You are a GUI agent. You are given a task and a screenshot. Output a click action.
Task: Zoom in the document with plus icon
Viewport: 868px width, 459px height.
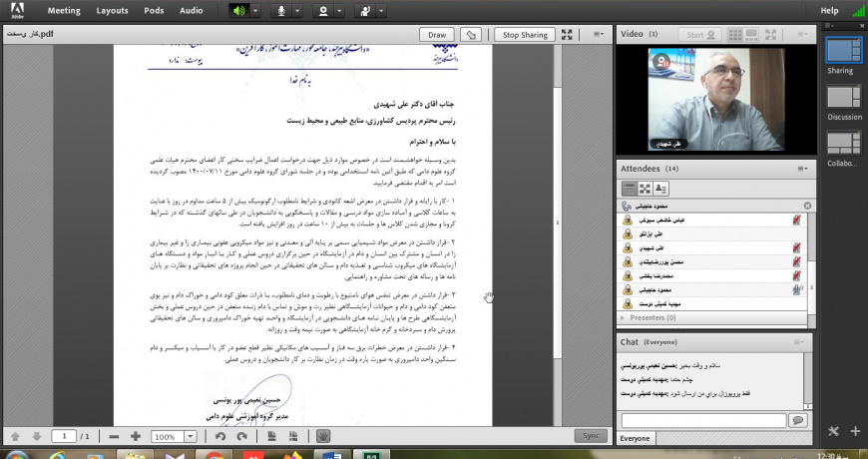coord(136,437)
